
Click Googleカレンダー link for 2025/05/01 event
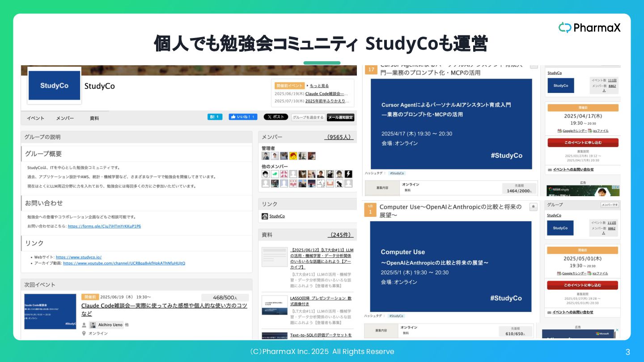click(572, 273)
